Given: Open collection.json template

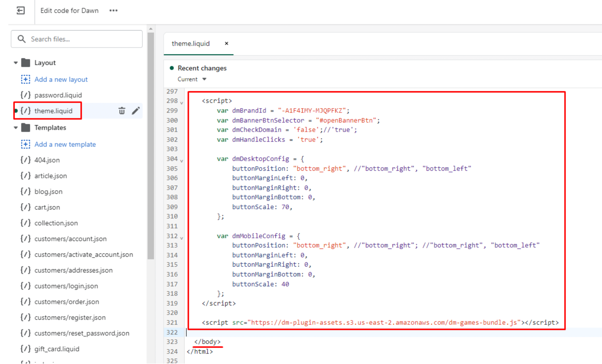Looking at the screenshot, I should 56,223.
